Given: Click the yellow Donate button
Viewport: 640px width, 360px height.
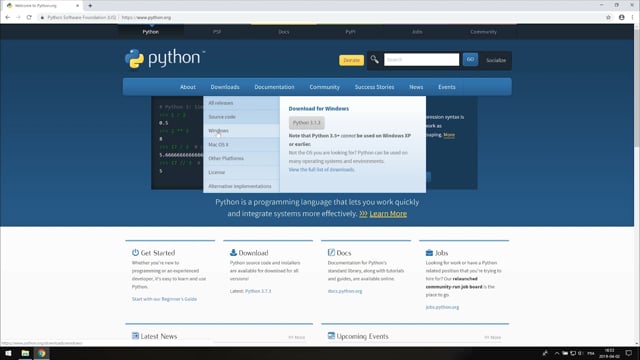Looking at the screenshot, I should (351, 60).
